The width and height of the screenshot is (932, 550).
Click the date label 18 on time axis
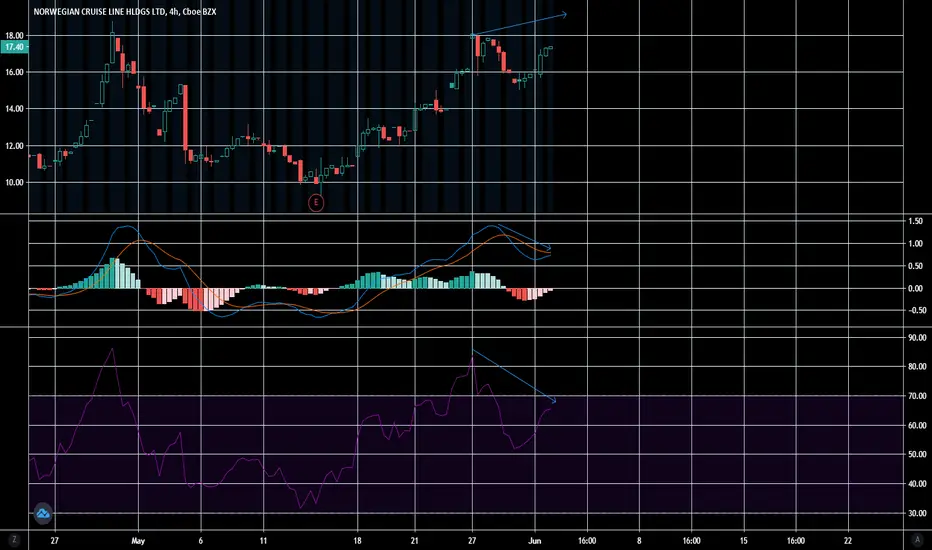[x=357, y=541]
